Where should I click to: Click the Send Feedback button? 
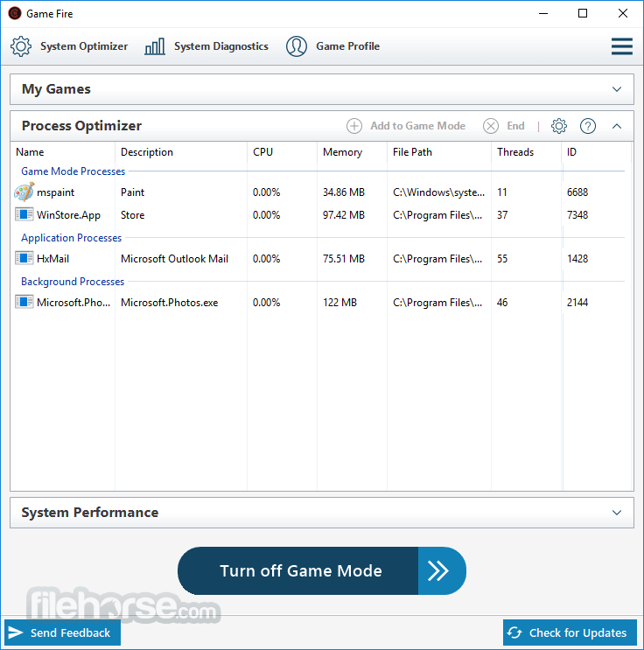62,633
